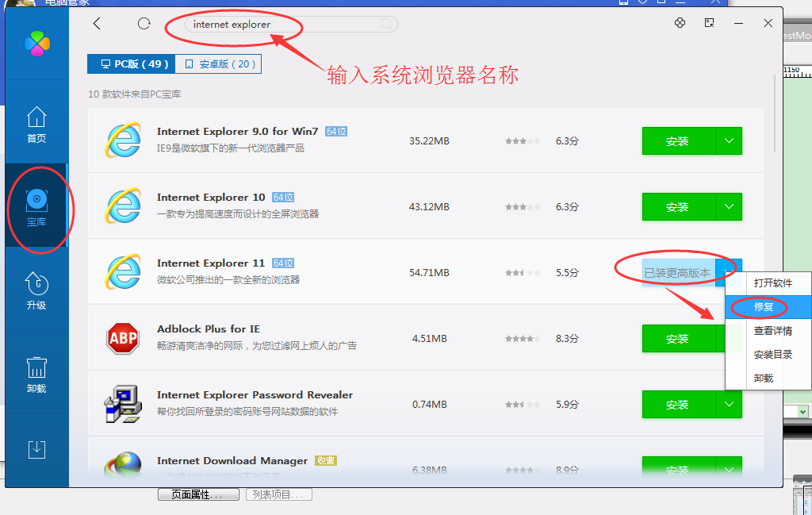Click the Adblock Plus ABP icon
The image size is (812, 515).
(123, 339)
